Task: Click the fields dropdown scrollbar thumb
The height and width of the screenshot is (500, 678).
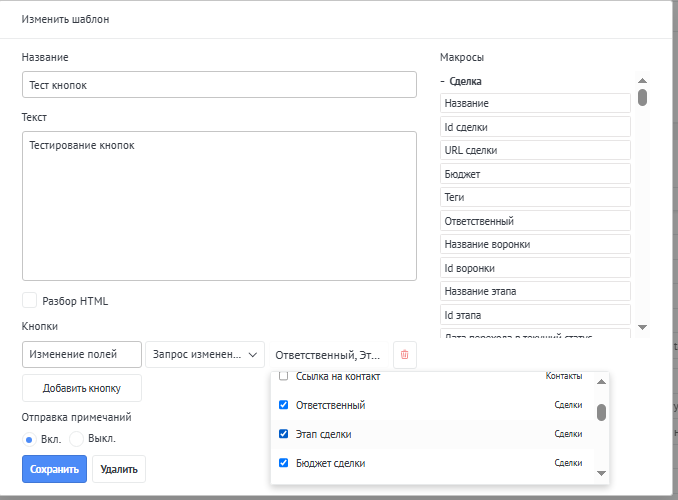Action: [601, 412]
